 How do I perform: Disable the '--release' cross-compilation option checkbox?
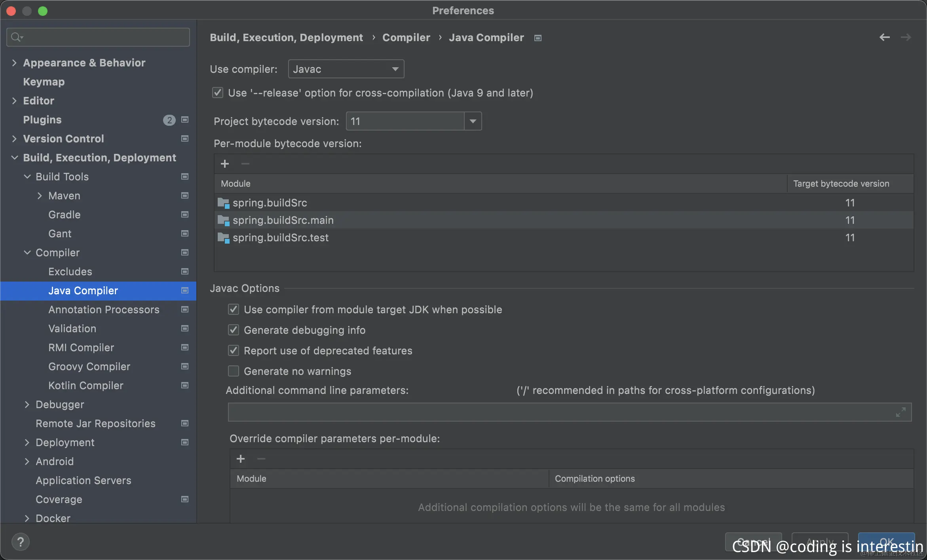(x=218, y=93)
